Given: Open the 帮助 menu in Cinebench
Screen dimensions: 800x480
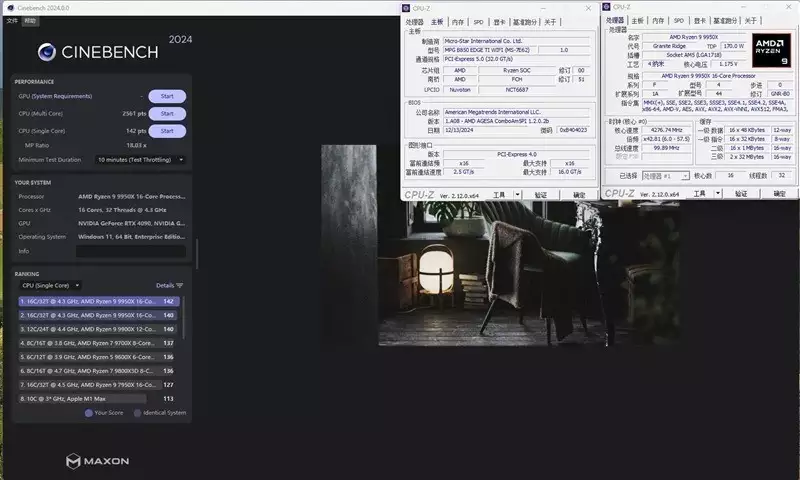Looking at the screenshot, I should point(30,21).
